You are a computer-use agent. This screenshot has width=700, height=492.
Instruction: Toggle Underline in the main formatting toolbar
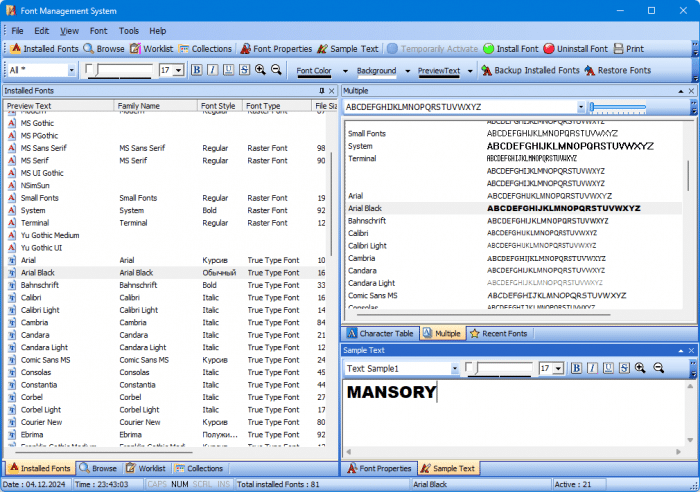tap(228, 70)
